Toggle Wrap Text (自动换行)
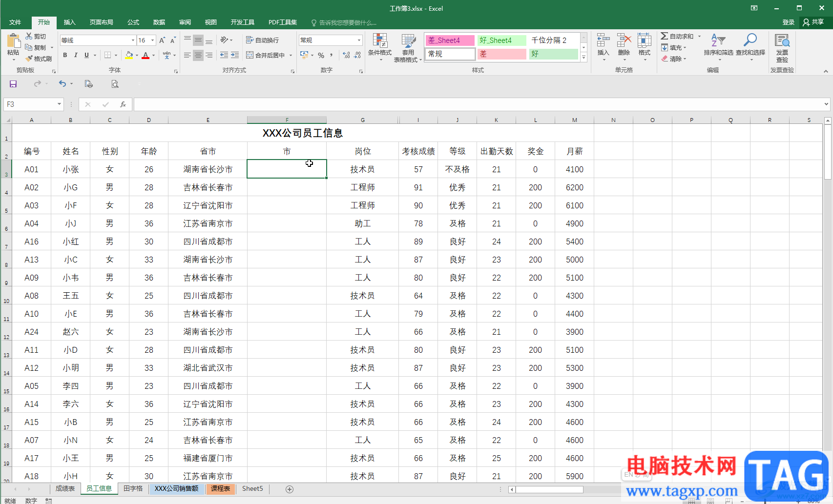Image resolution: width=833 pixels, height=504 pixels. (x=262, y=40)
